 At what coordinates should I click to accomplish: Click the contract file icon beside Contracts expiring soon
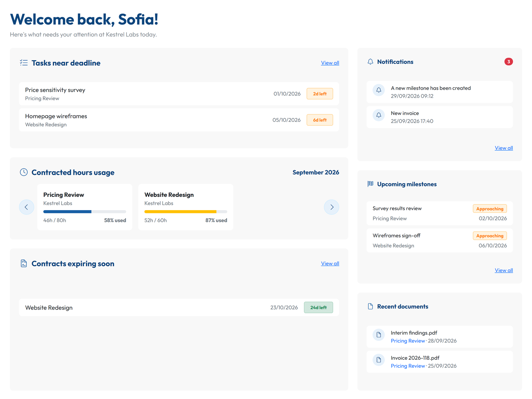pyautogui.click(x=24, y=263)
